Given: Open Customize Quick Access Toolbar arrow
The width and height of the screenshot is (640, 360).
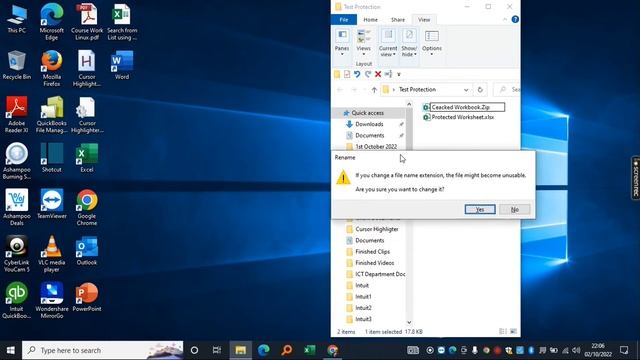Looking at the screenshot, I should coord(399,74).
